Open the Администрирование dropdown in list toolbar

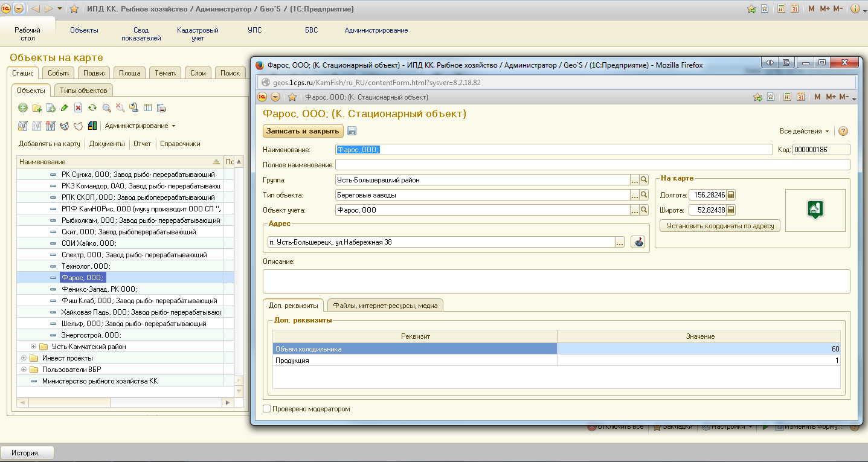tap(140, 126)
